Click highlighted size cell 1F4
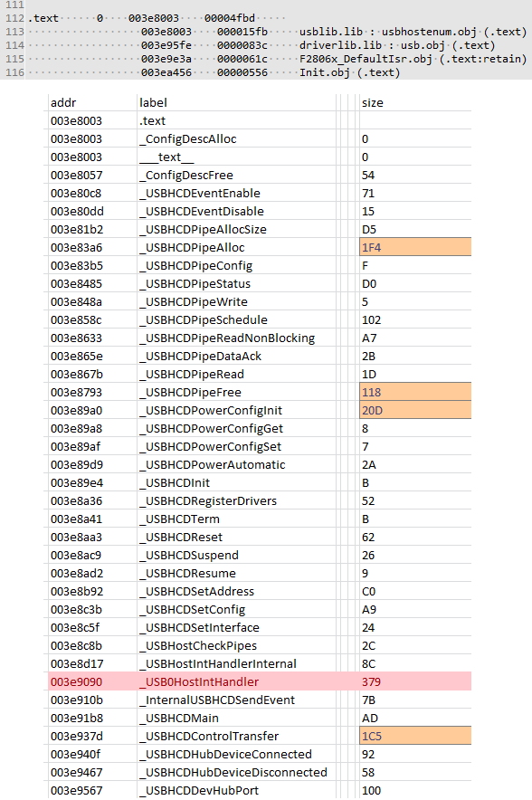This screenshot has width=532, height=800. pyautogui.click(x=415, y=247)
